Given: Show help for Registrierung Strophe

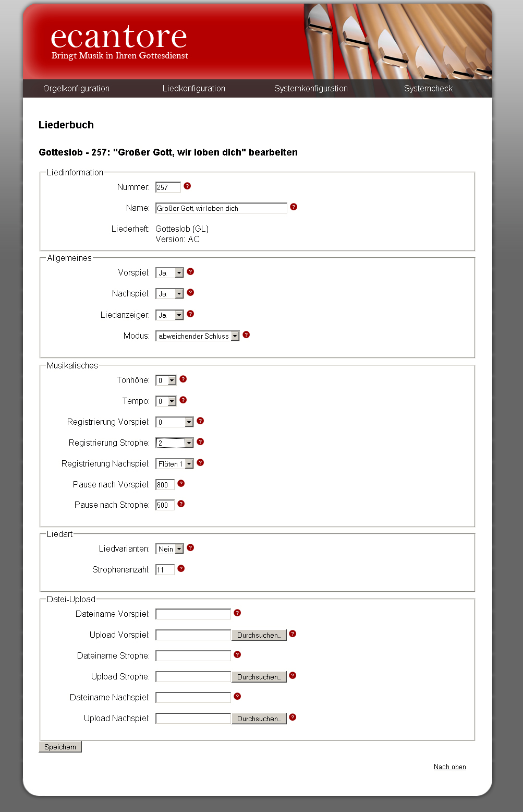Looking at the screenshot, I should [200, 442].
